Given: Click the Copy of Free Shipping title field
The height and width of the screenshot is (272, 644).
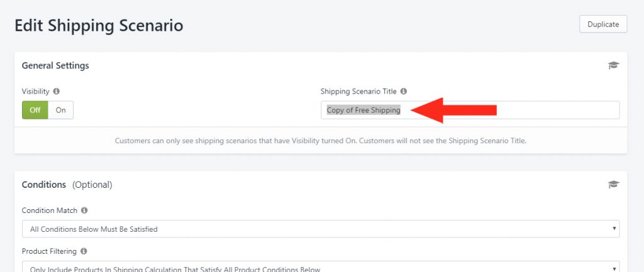Looking at the screenshot, I should pyautogui.click(x=470, y=110).
